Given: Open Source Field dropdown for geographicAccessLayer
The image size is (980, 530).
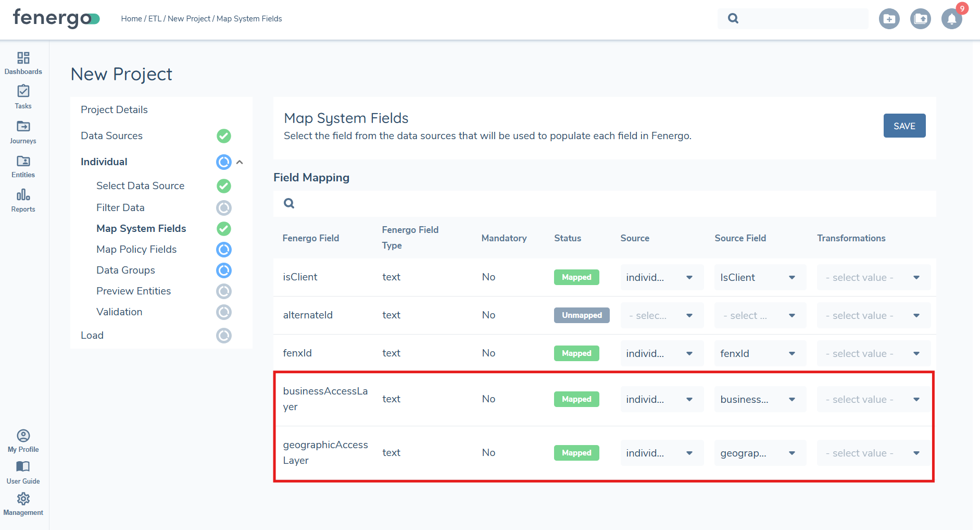Looking at the screenshot, I should click(x=759, y=453).
